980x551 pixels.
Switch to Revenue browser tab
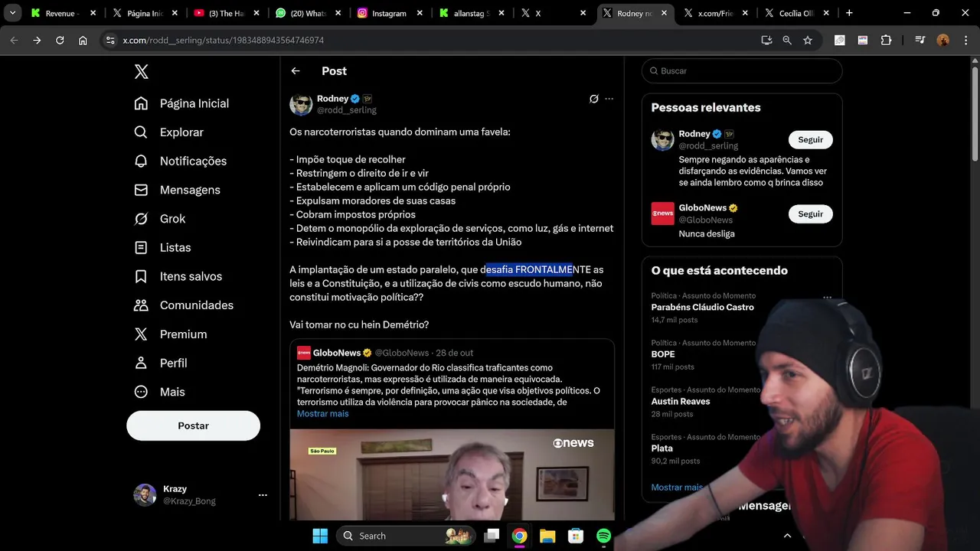pos(63,13)
